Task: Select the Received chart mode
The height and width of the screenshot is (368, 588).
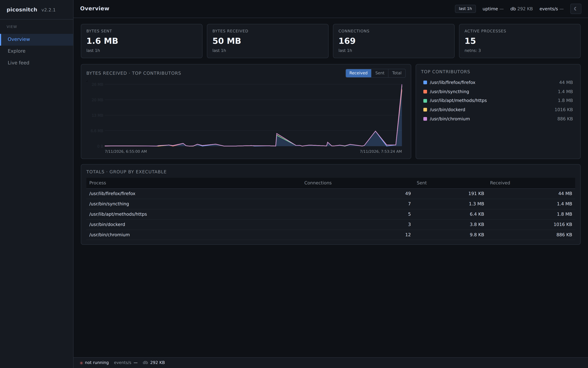Action: coord(358,73)
